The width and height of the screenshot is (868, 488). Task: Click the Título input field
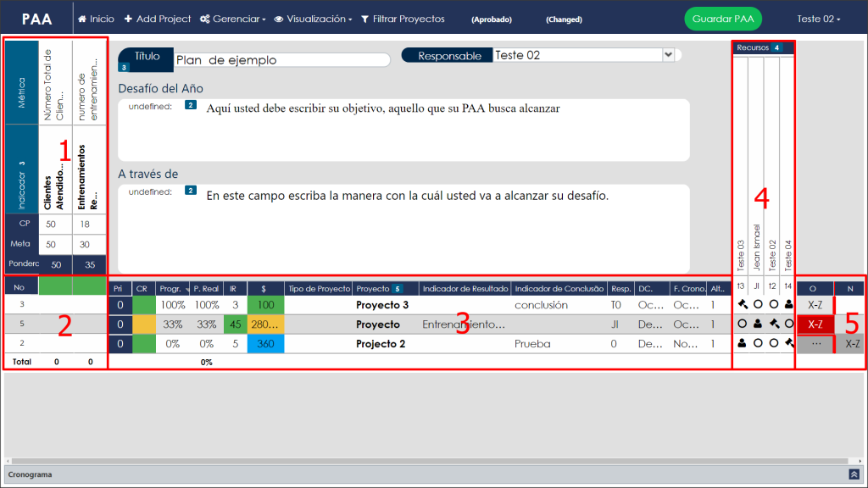point(281,60)
